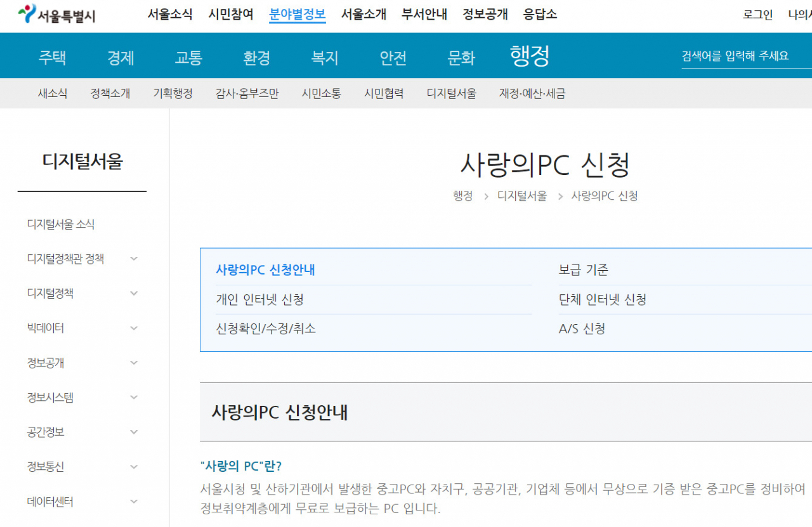Open the 디지털서울 submenu
Image resolution: width=812 pixels, height=527 pixels.
[x=452, y=94]
